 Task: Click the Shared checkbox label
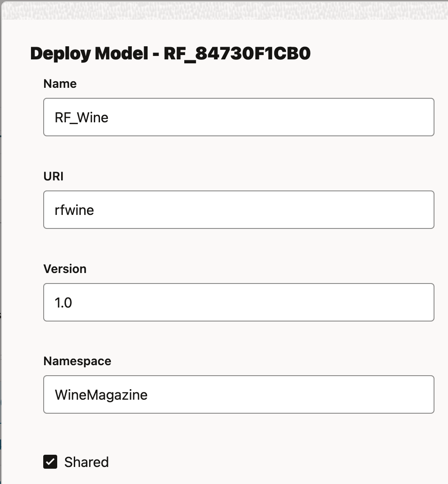(x=86, y=462)
